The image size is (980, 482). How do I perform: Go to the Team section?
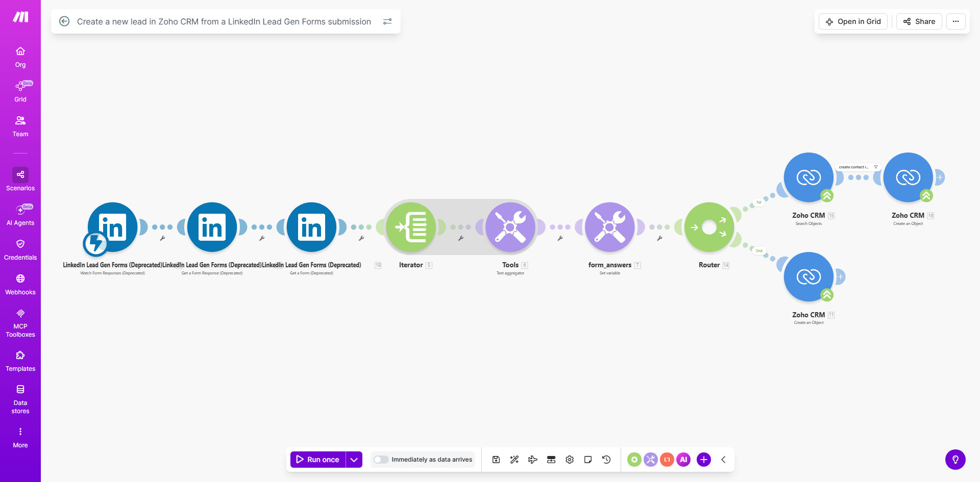(x=20, y=126)
